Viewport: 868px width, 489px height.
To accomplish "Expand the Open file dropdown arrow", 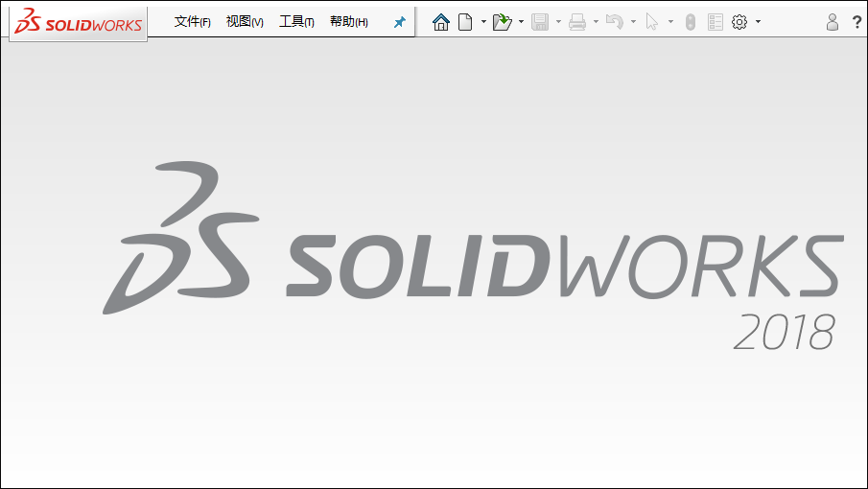I will pyautogui.click(x=521, y=22).
